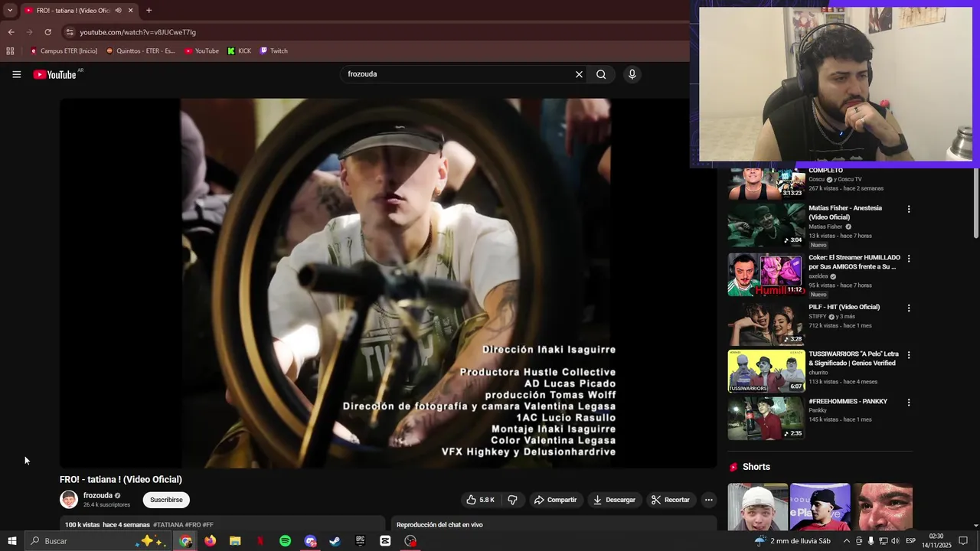Open #TATIANA hashtag in description
This screenshot has width=980, height=551.
pyautogui.click(x=168, y=525)
